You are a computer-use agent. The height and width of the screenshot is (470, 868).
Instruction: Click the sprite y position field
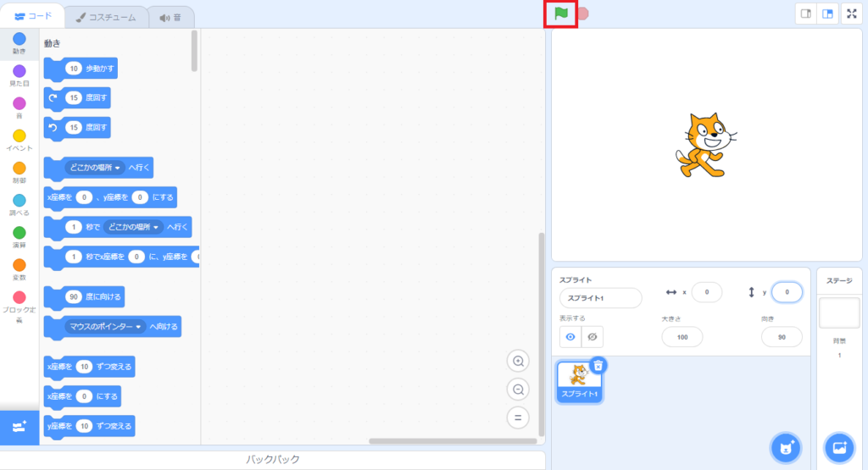(x=787, y=292)
